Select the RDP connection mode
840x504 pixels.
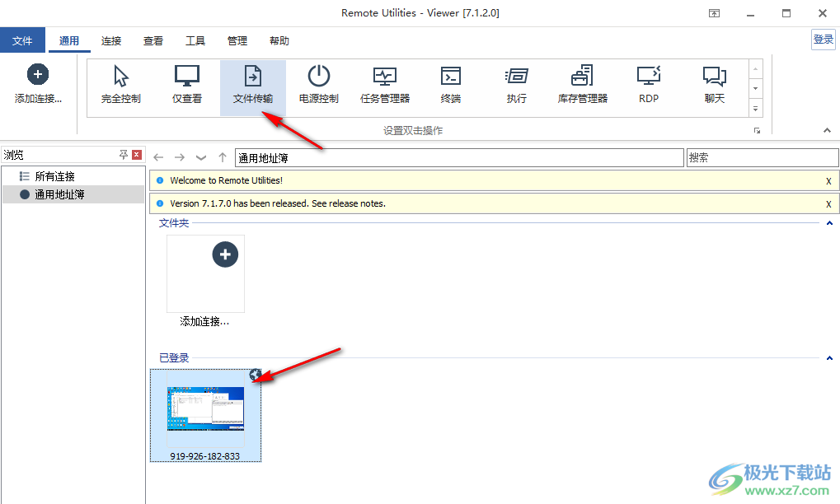pyautogui.click(x=648, y=86)
